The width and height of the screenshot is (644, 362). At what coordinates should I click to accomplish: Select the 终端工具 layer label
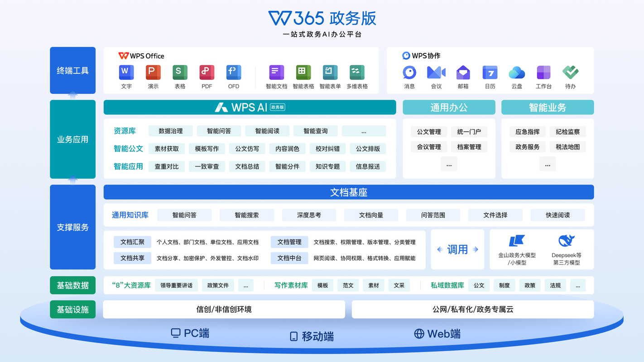coord(73,71)
